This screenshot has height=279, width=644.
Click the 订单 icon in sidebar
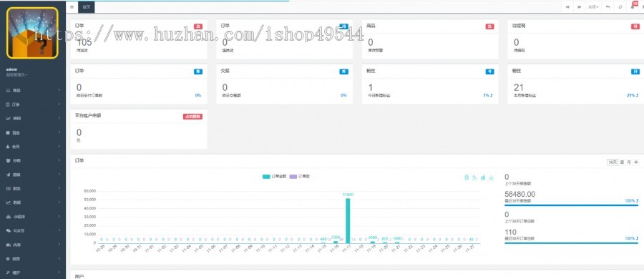coord(8,104)
